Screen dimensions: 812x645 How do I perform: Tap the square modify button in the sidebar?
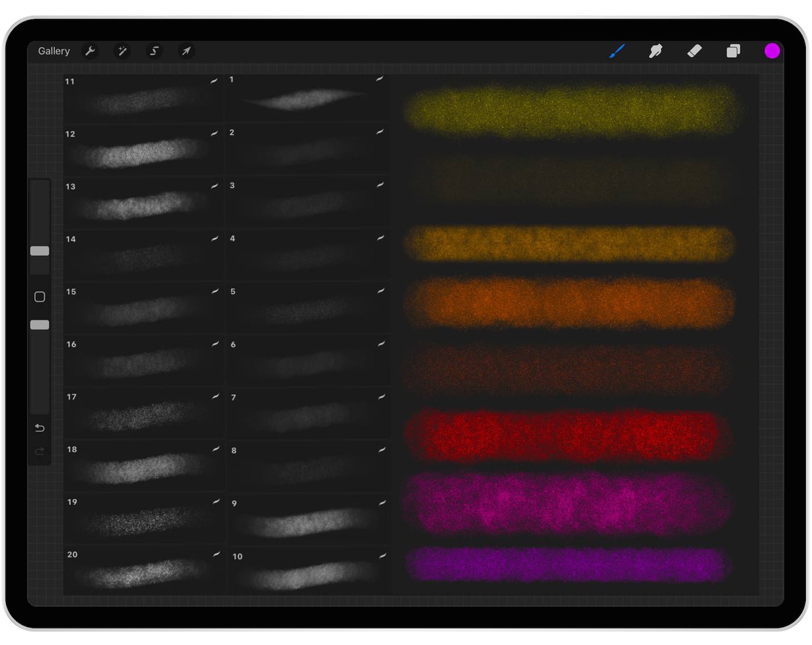click(x=40, y=297)
